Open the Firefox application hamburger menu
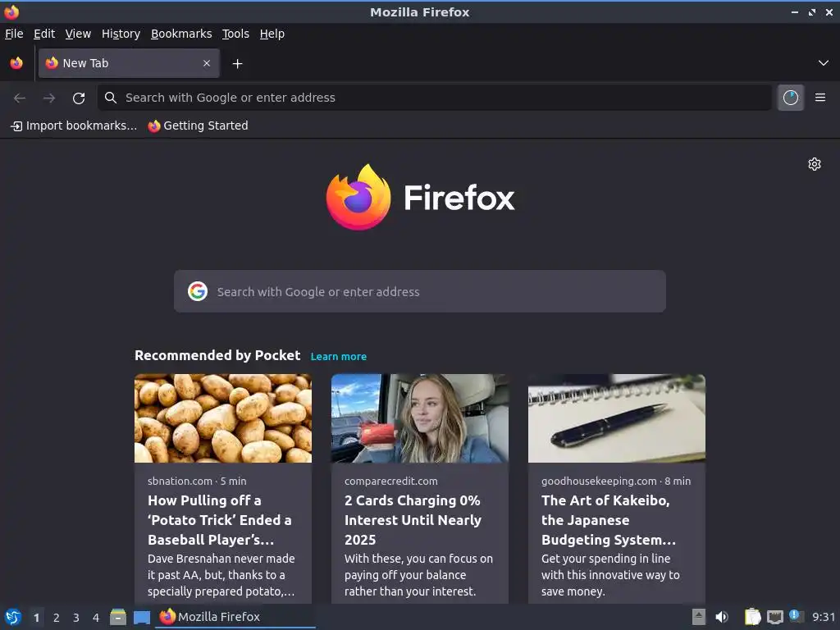The width and height of the screenshot is (840, 630). click(x=820, y=98)
